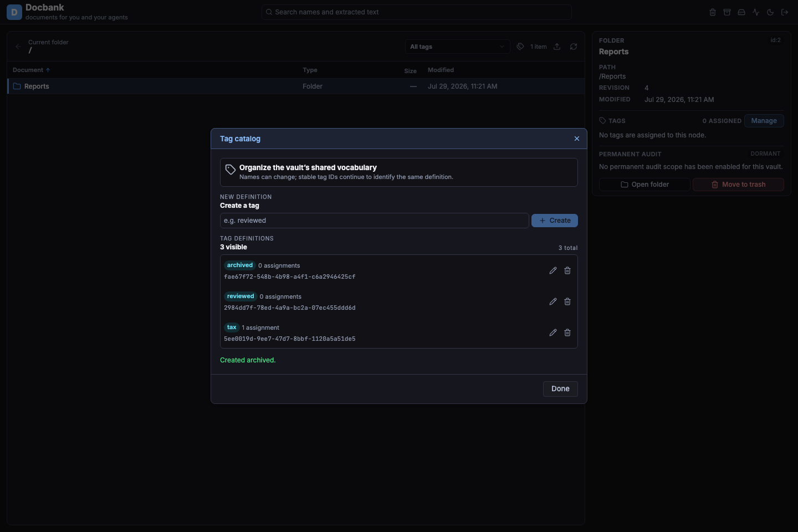Image resolution: width=798 pixels, height=532 pixels.
Task: Click the "1 item" count in folder toolbar
Action: pos(539,47)
